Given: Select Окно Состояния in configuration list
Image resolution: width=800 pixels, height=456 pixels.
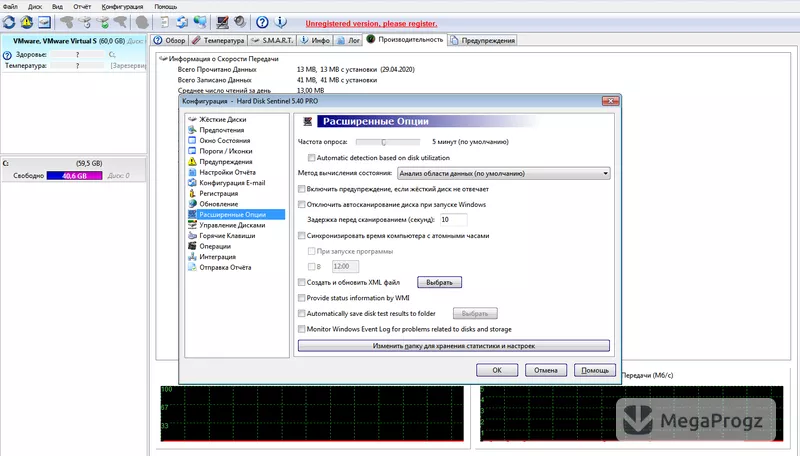Looking at the screenshot, I should pyautogui.click(x=224, y=140).
